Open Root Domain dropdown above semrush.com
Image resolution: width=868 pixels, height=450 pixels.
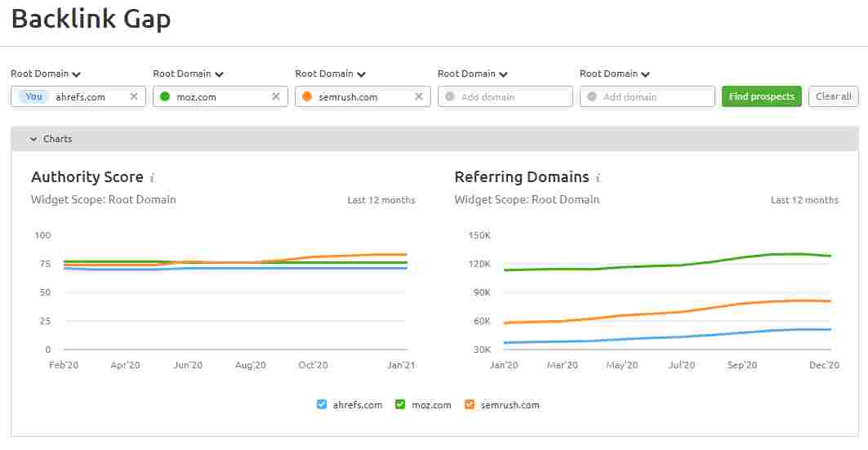pyautogui.click(x=330, y=74)
